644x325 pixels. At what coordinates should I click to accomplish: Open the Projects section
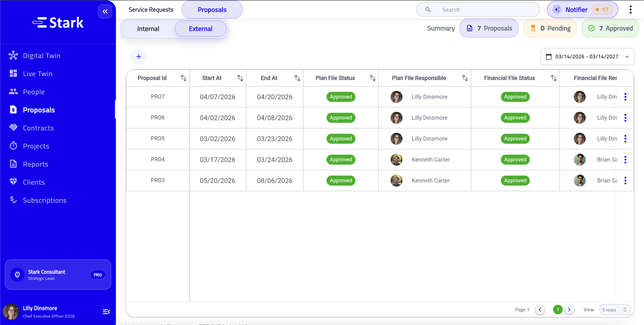[36, 146]
